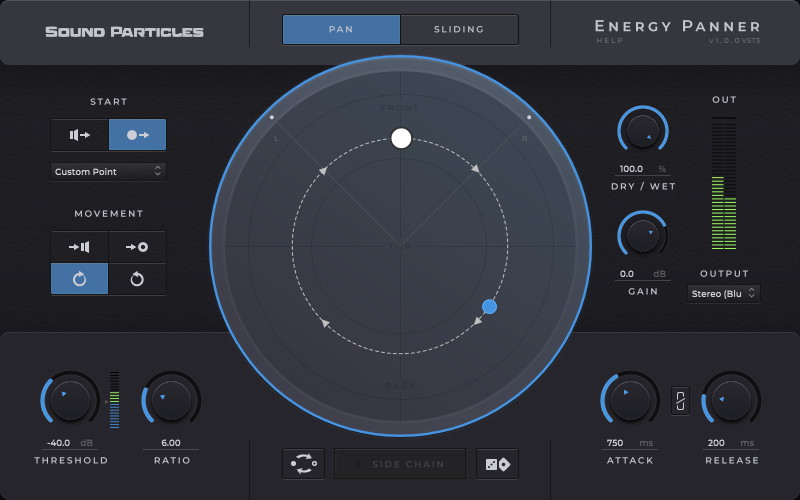Viewport: 800px width, 500px height.
Task: Click the white start point on panner
Action: point(401,138)
